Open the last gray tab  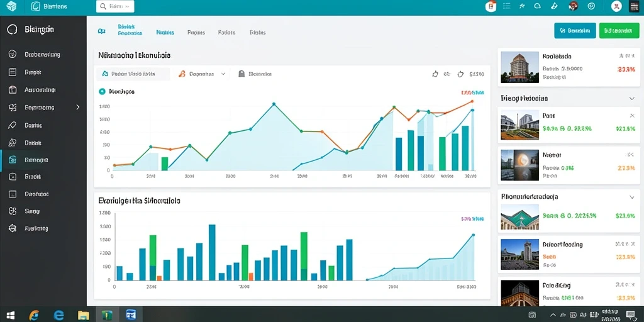(257, 32)
